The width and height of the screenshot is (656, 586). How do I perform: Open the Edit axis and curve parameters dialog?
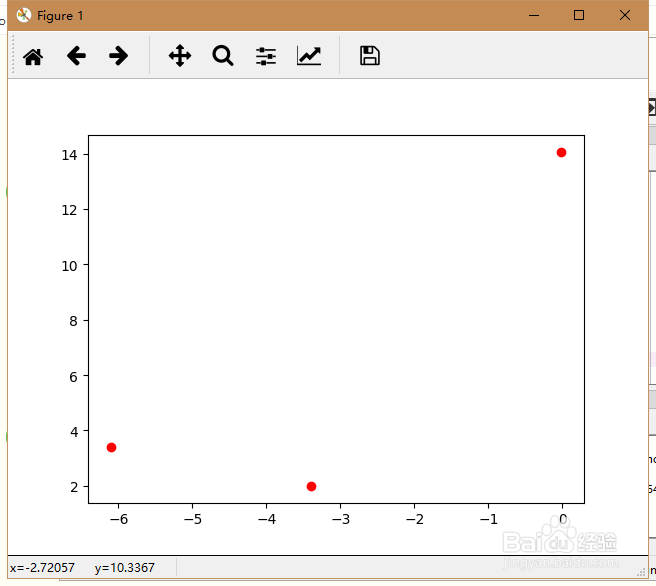[309, 56]
